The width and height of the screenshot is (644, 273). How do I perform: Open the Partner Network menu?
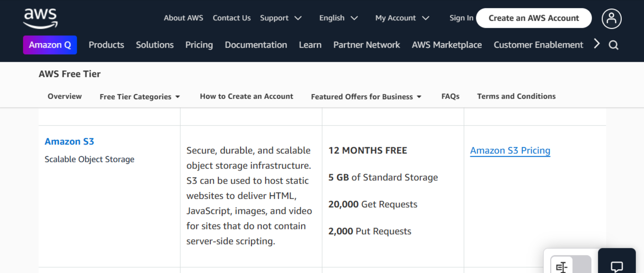366,45
